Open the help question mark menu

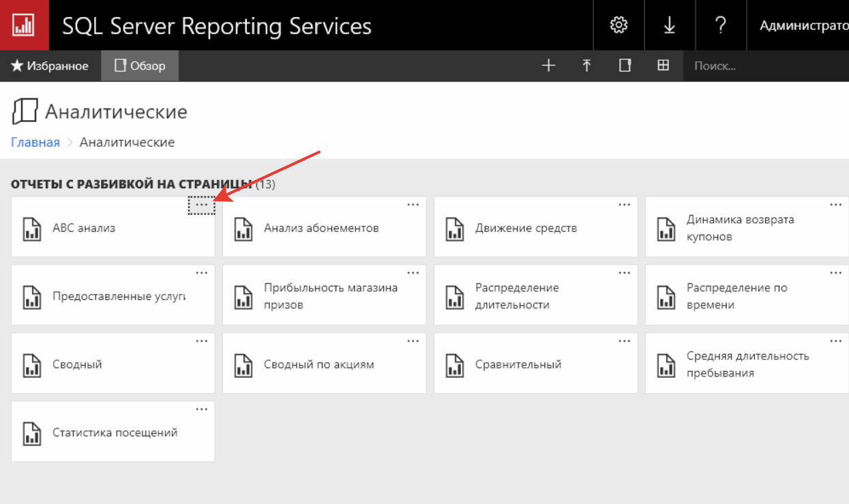coord(721,25)
